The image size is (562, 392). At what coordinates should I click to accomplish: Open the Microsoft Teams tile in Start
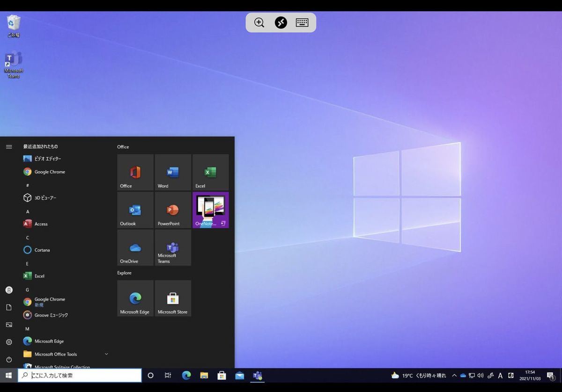pyautogui.click(x=173, y=247)
